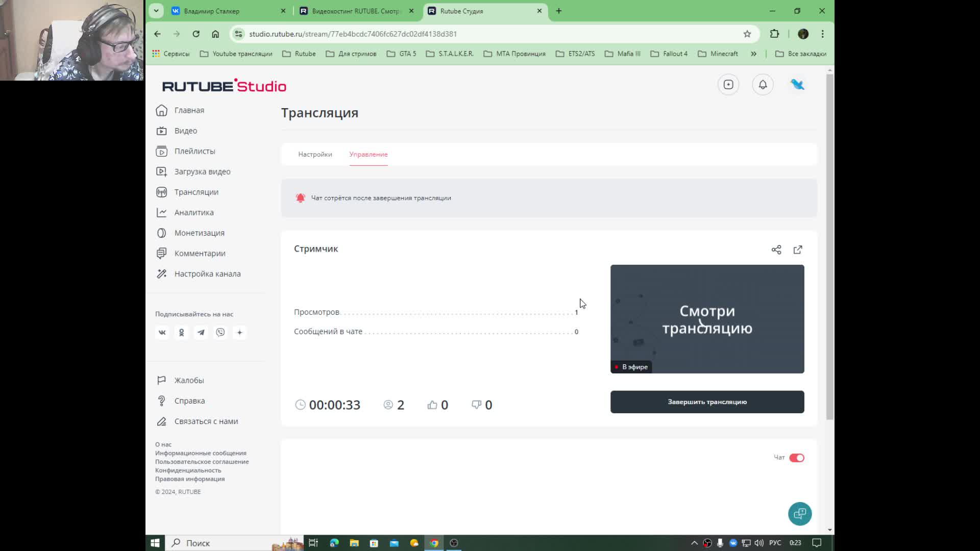
Task: Show hidden system tray icons
Action: (x=694, y=543)
